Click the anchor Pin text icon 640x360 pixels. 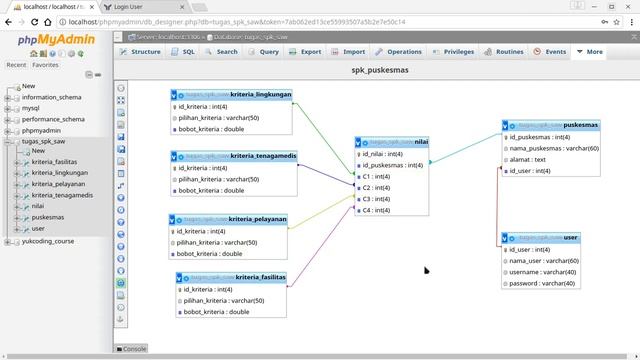click(121, 319)
